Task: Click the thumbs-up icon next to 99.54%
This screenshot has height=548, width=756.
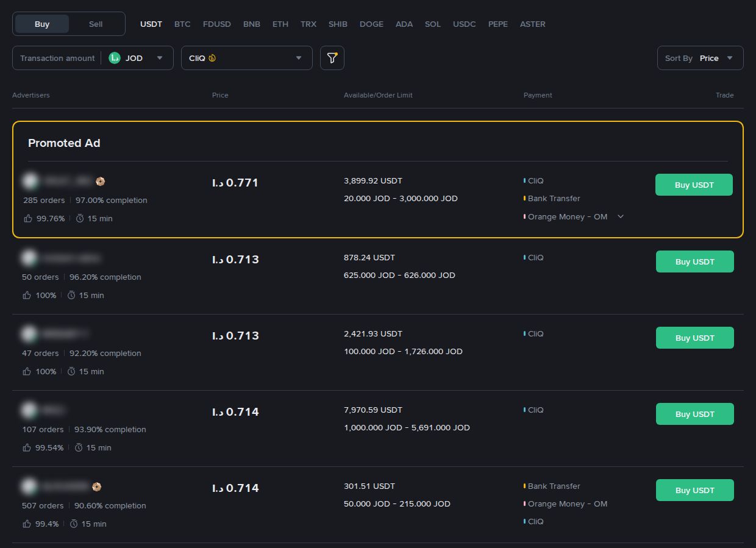Action: pos(27,447)
